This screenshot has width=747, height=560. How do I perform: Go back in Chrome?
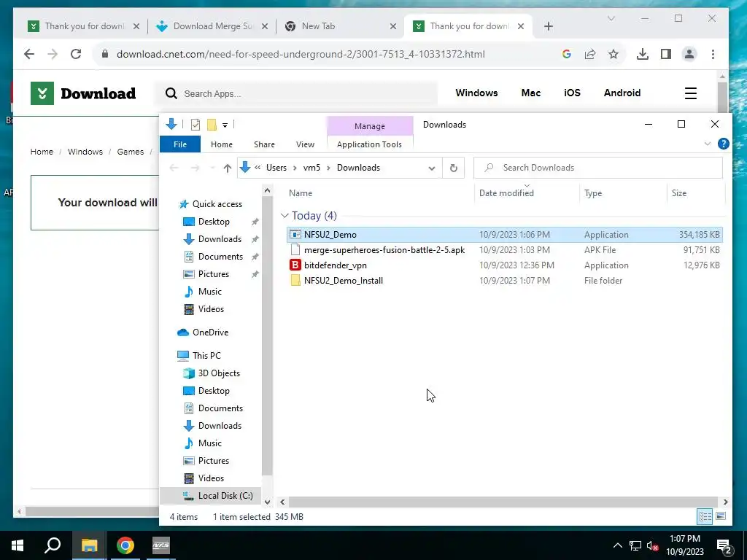[29, 54]
